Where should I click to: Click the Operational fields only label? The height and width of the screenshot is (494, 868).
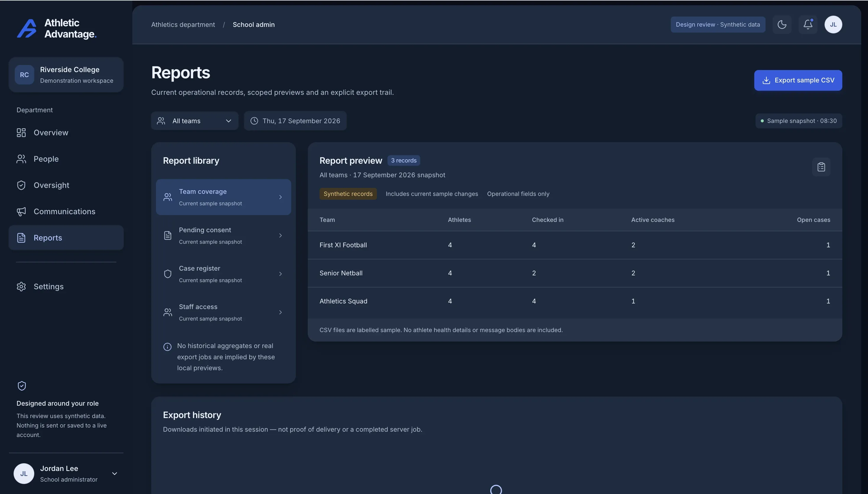tap(518, 194)
